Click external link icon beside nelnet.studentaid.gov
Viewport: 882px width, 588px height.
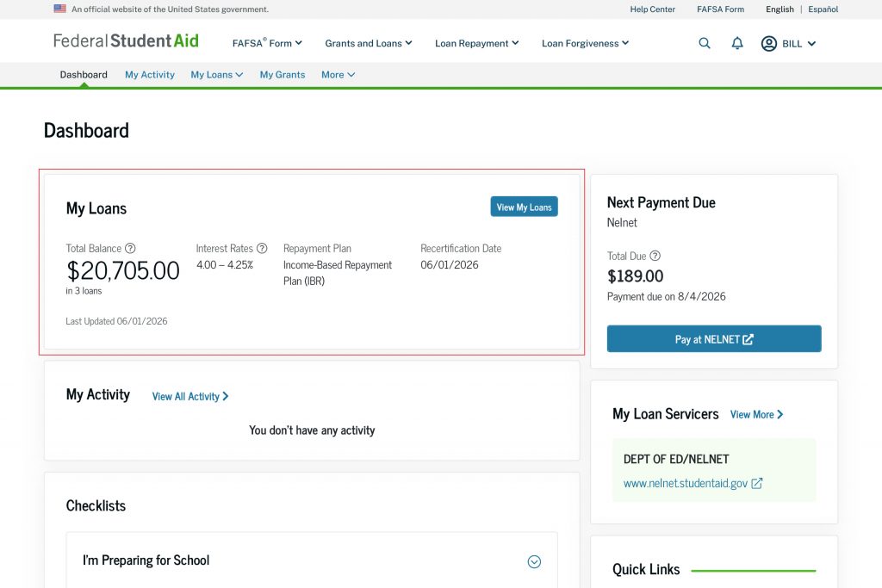click(756, 484)
